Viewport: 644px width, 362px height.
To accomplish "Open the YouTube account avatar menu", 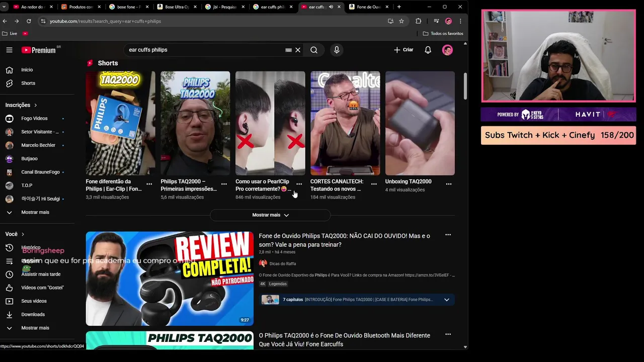I will point(447,50).
